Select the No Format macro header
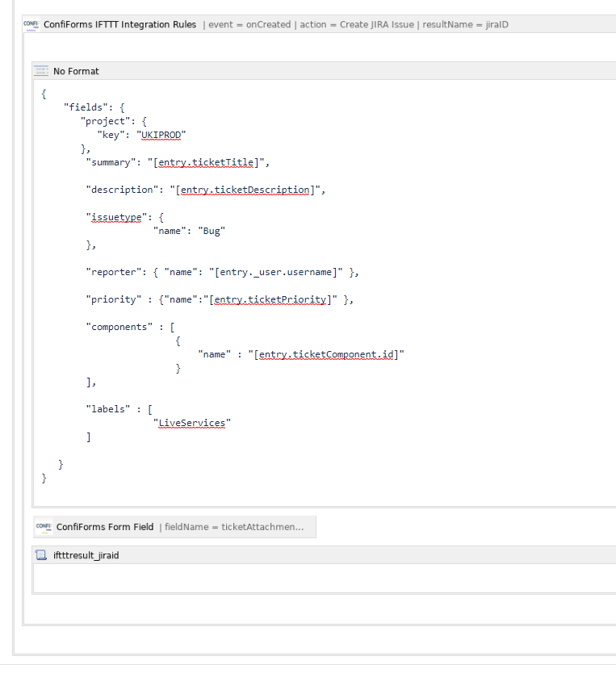Image resolution: width=616 pixels, height=677 pixels. tap(324, 71)
